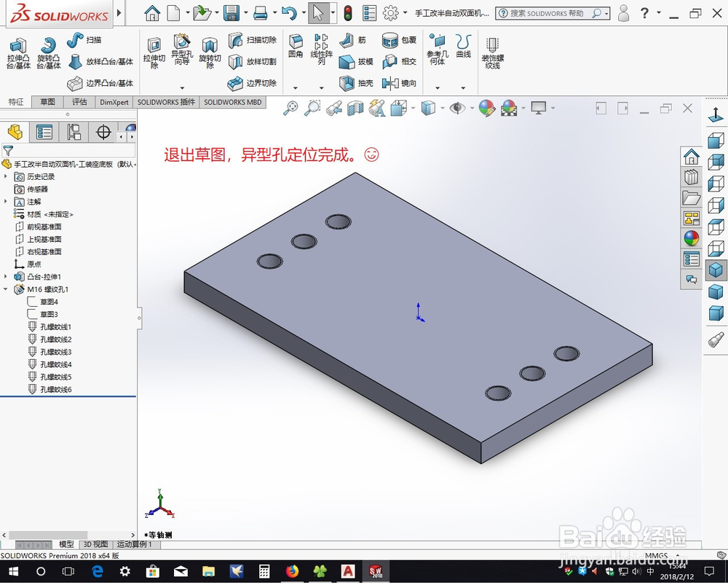The width and height of the screenshot is (728, 585).
Task: Click the 相交 intersect tool
Action: pos(399,61)
